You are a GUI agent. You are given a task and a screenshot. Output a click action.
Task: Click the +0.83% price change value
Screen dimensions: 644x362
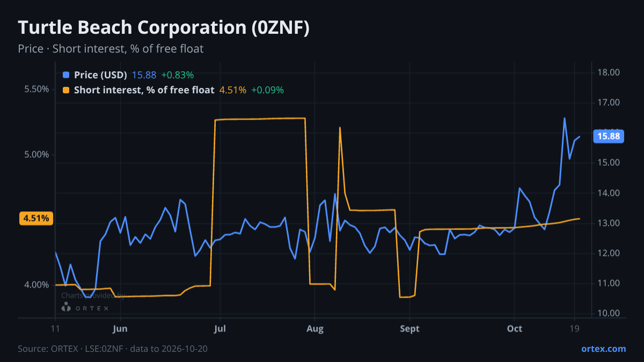pyautogui.click(x=177, y=75)
